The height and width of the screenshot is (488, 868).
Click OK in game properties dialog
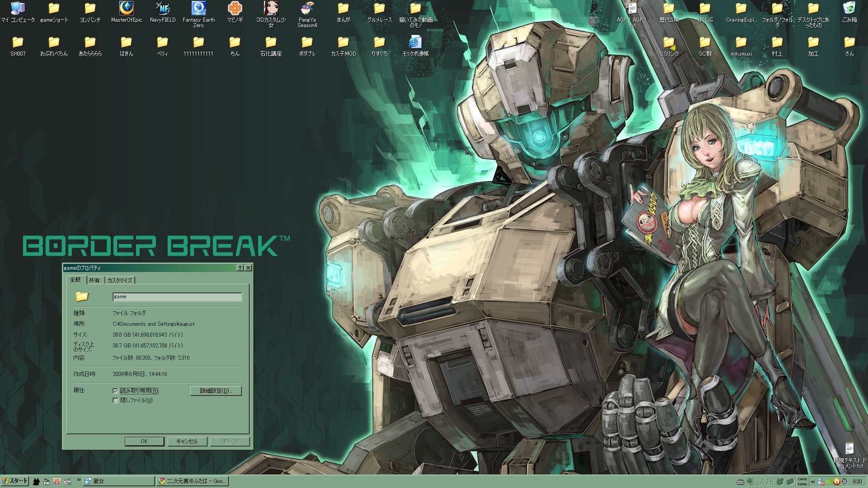click(x=144, y=441)
